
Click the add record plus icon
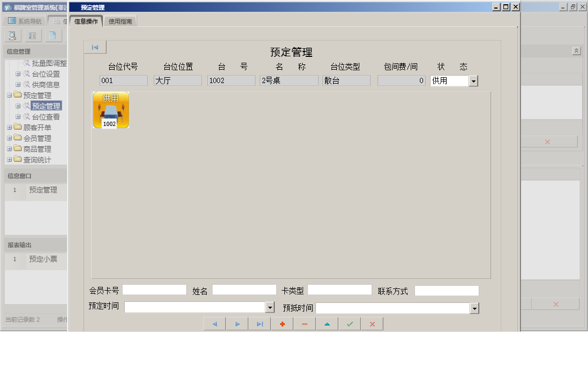pyautogui.click(x=282, y=323)
